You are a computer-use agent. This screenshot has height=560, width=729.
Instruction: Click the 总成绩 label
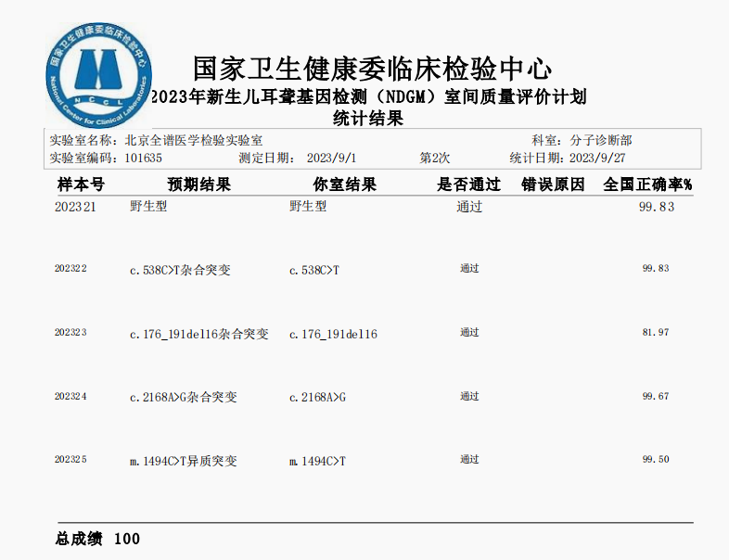79,539
